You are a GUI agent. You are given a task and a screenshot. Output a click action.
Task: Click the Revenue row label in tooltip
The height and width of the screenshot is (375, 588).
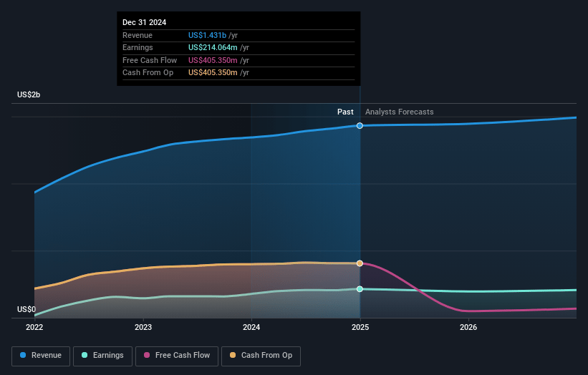coord(138,35)
